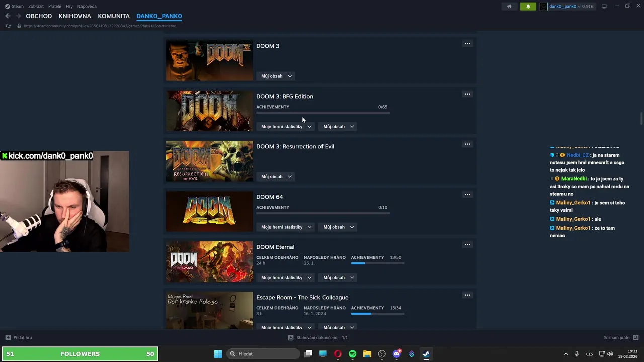Open the three-dot menu for Escape Room
The height and width of the screenshot is (362, 644).
[467, 295]
